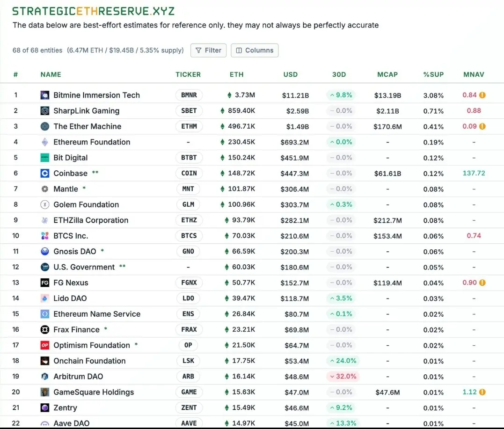Click the SharpLink Gaming logo icon
504x429 pixels.
pyautogui.click(x=45, y=111)
